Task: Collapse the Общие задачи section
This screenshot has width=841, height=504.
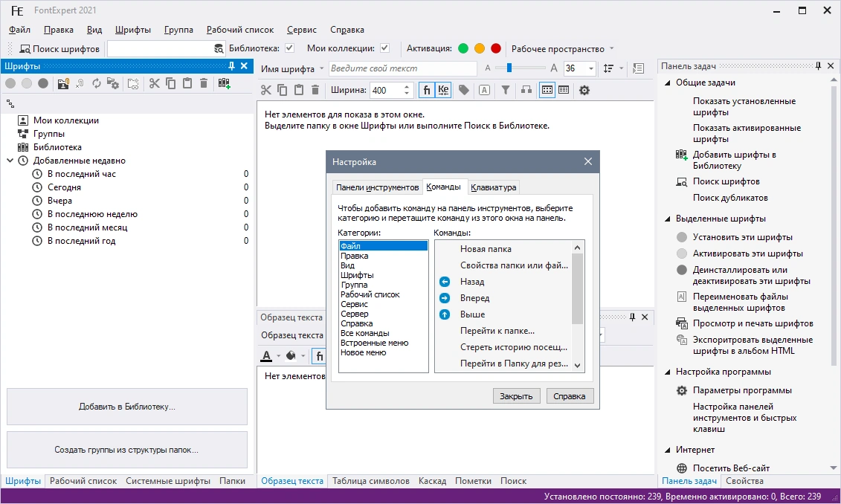Action: click(x=668, y=83)
